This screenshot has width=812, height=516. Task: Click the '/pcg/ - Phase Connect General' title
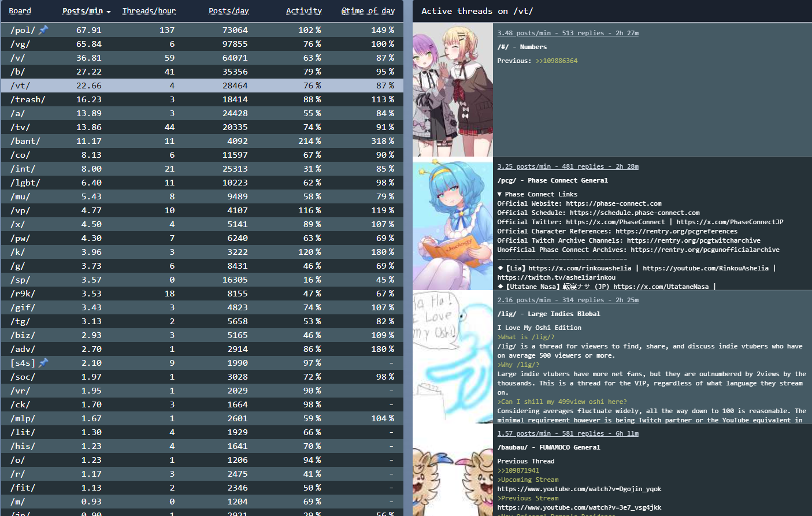coord(553,180)
